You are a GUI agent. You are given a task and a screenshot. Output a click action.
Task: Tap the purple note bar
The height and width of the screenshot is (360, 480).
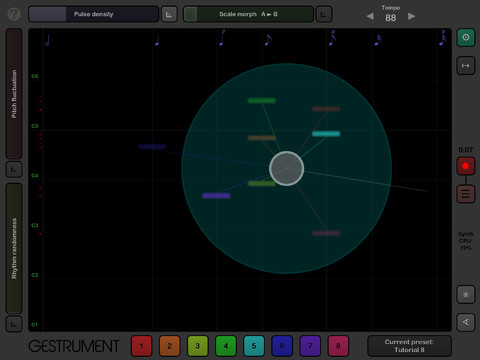pos(216,196)
